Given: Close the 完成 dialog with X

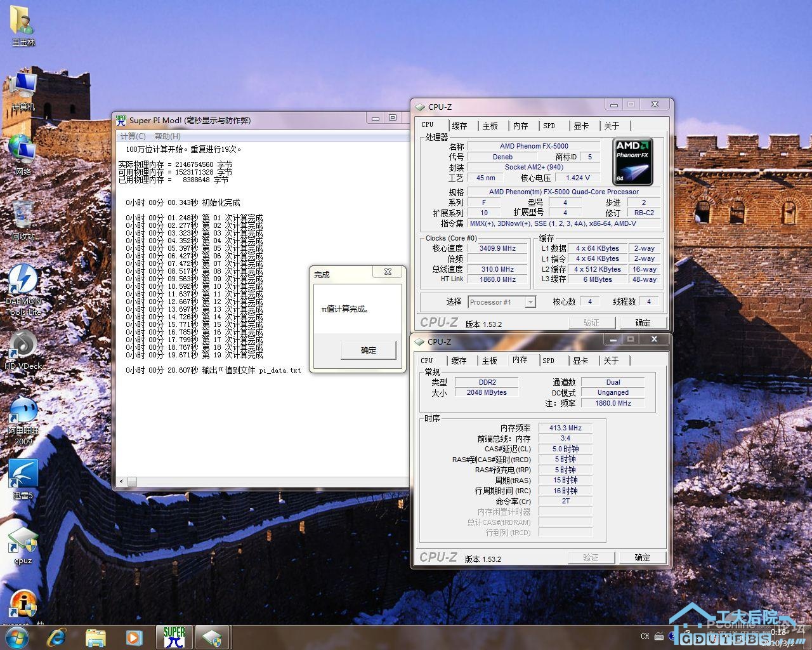Looking at the screenshot, I should pyautogui.click(x=388, y=272).
